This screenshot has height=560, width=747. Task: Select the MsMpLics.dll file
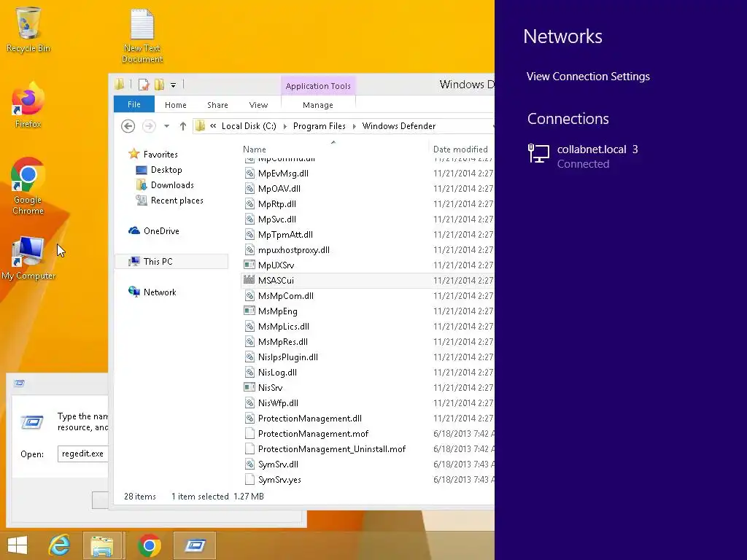(284, 326)
